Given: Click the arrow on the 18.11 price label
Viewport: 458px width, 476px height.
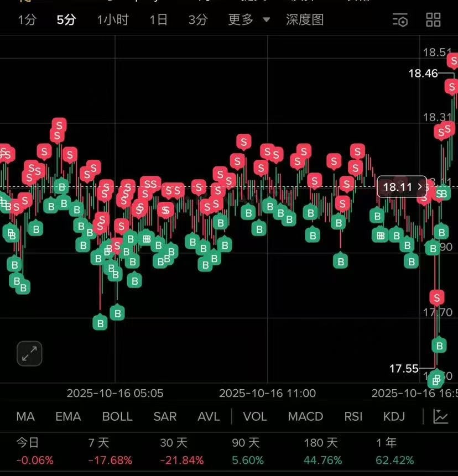Looking at the screenshot, I should pyautogui.click(x=420, y=187).
